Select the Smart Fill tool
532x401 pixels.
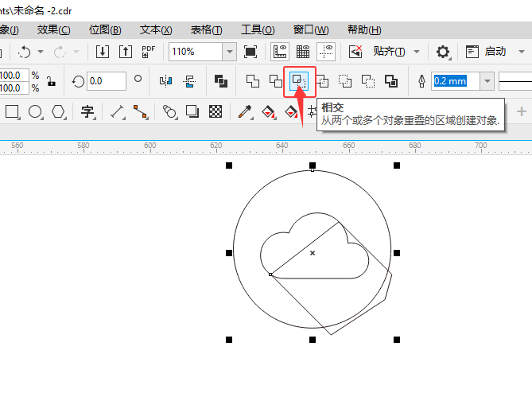pos(291,111)
